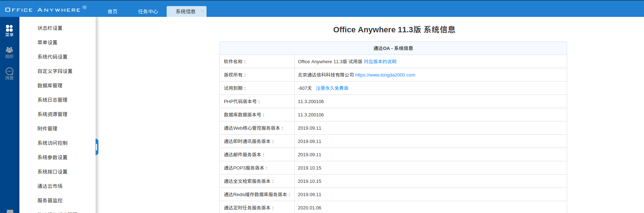The width and height of the screenshot is (644, 213).
Task: Click the 通达Web核心管控服务版本 label
Action: [x=254, y=128]
